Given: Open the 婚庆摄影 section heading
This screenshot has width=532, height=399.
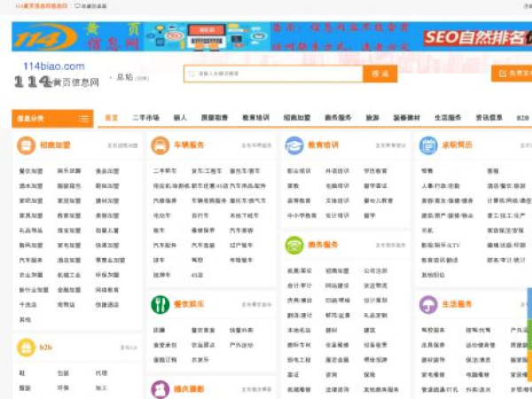Looking at the screenshot, I should (x=189, y=389).
